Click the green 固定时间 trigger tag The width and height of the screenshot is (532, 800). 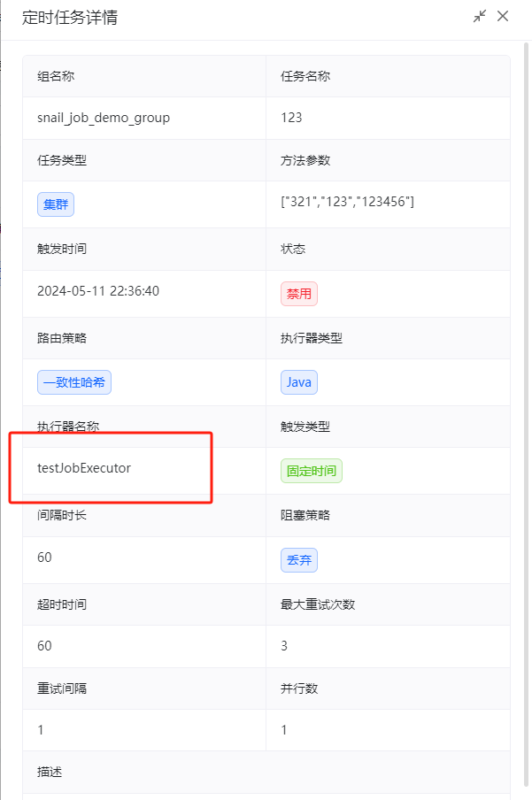point(311,471)
